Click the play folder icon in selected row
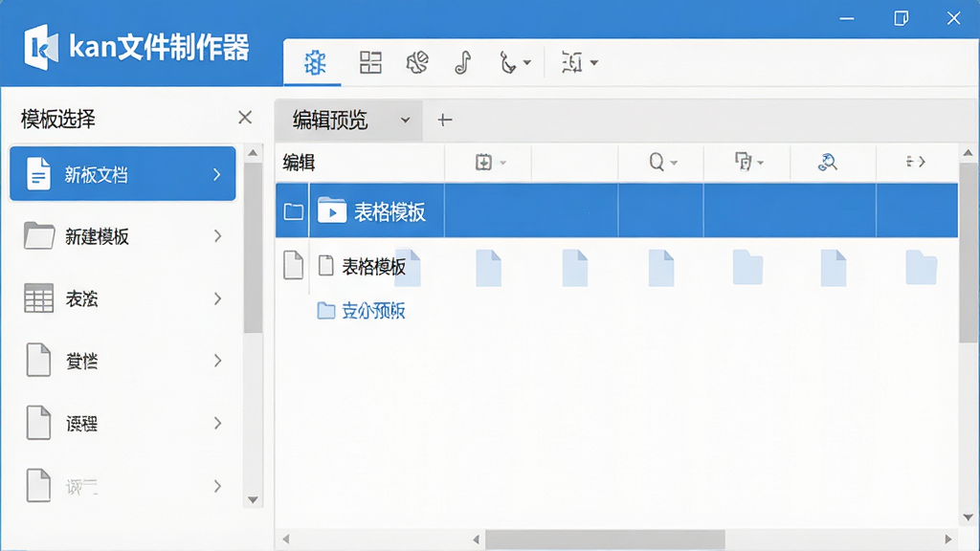The image size is (980, 551). 332,210
